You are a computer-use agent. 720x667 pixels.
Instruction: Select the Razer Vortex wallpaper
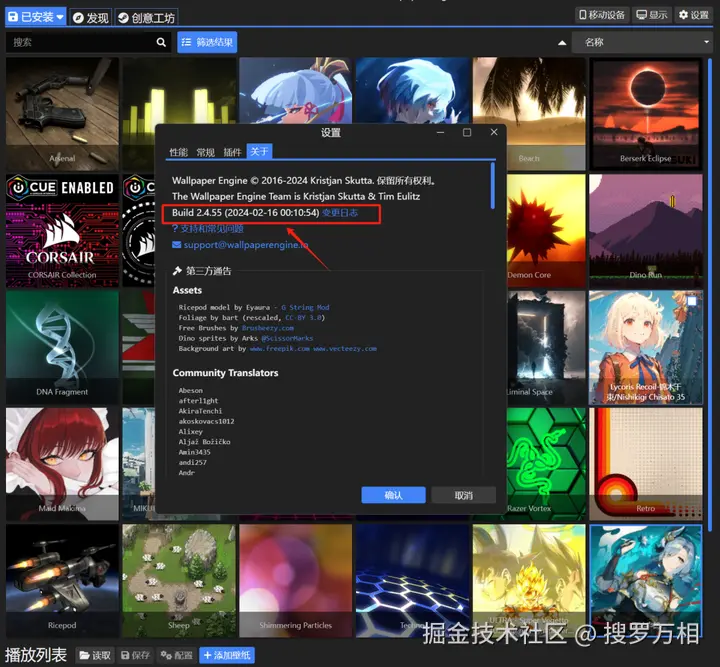coord(546,464)
